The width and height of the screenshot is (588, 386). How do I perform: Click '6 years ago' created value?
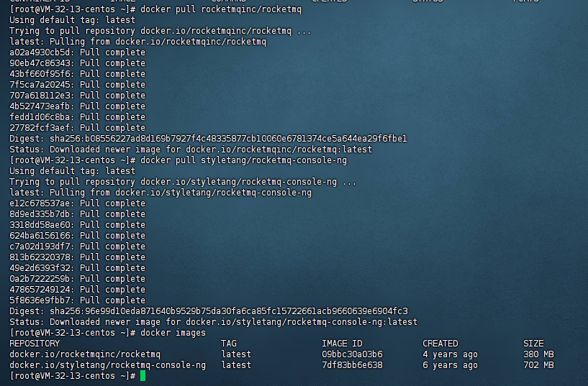point(450,365)
